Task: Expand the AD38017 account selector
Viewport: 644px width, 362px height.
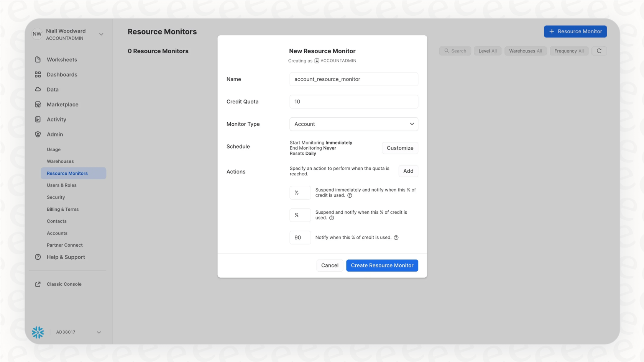Action: 99,332
